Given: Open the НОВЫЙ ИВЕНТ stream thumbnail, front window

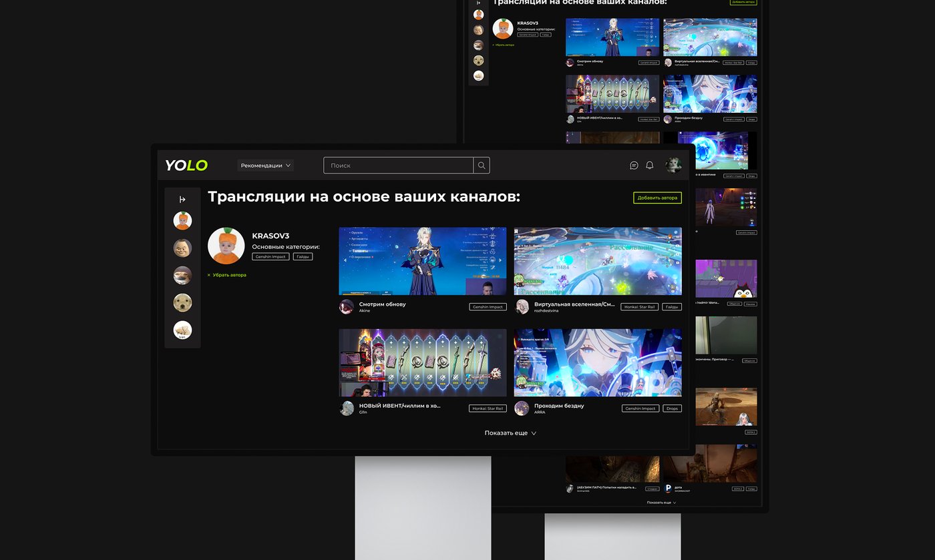Looking at the screenshot, I should [x=422, y=362].
